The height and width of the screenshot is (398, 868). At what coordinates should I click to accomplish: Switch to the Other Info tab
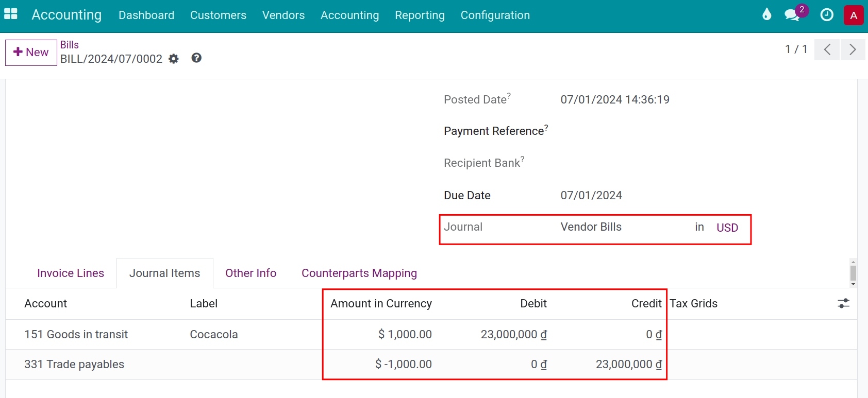coord(251,273)
